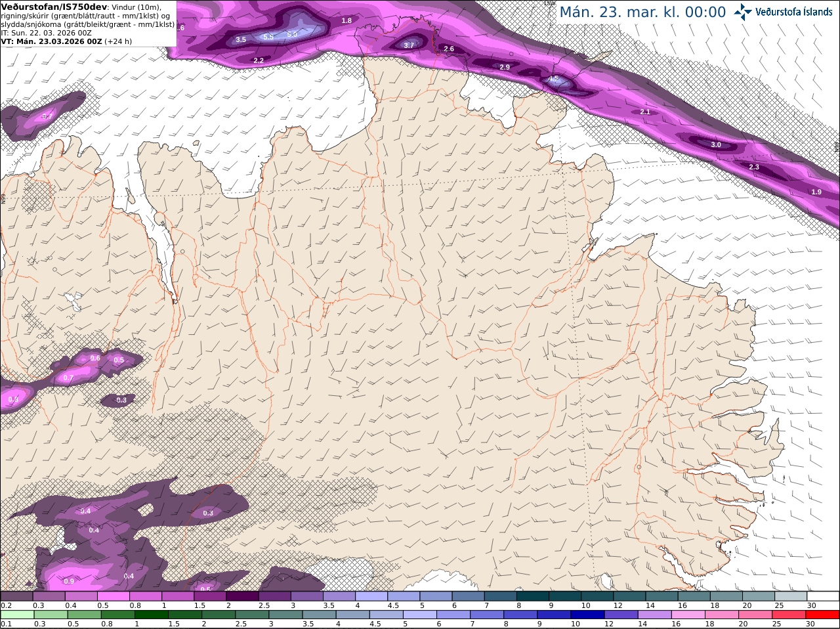840x629 pixels.
Task: Click the 3.7 precipitation value on the map
Action: 409,45
